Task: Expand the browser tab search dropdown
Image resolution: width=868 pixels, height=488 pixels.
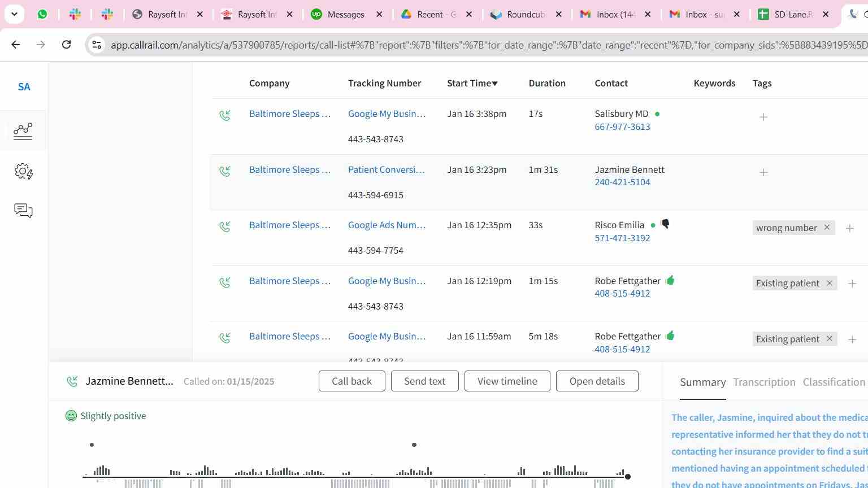Action: pyautogui.click(x=14, y=14)
